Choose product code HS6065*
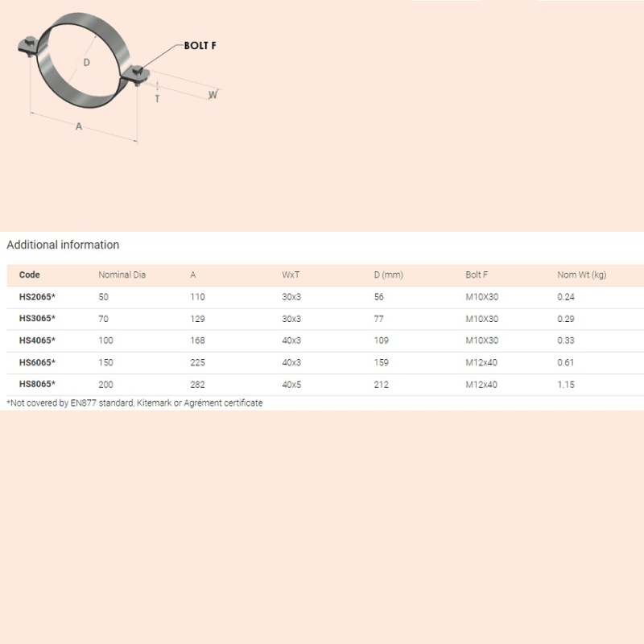 (37, 363)
